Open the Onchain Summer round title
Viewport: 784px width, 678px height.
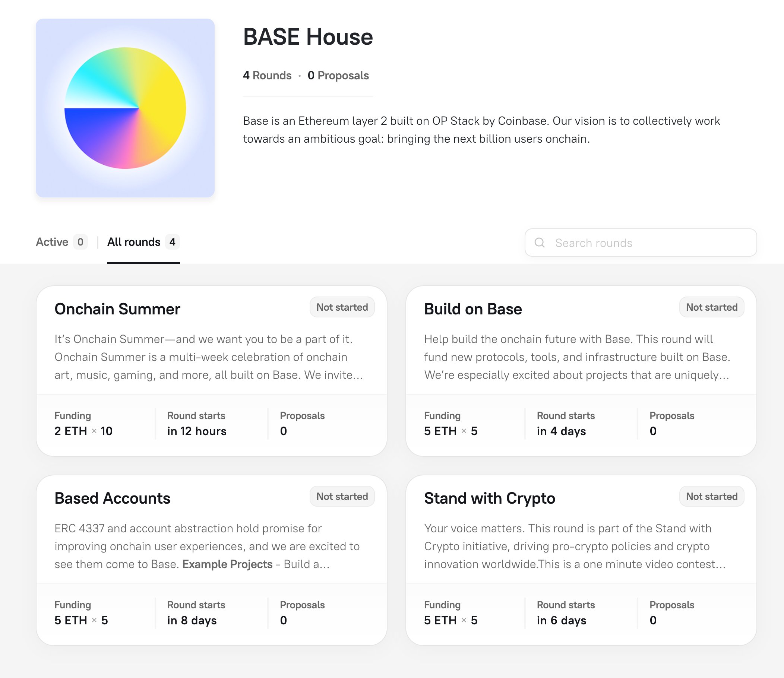pyautogui.click(x=117, y=309)
